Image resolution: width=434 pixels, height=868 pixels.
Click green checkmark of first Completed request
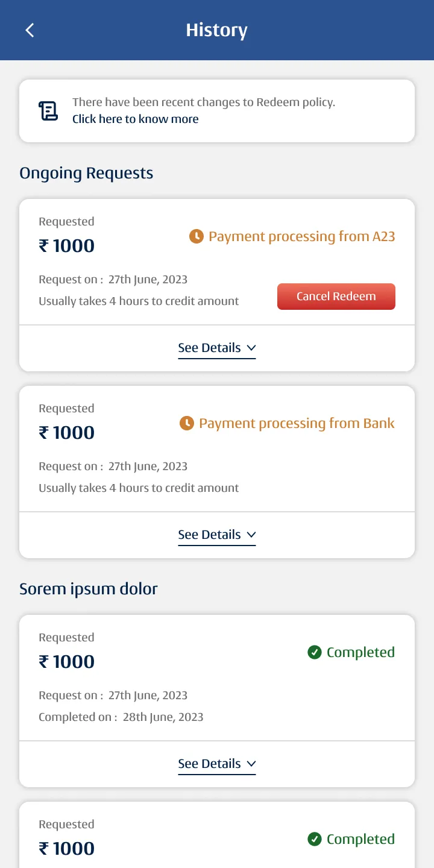click(x=314, y=652)
